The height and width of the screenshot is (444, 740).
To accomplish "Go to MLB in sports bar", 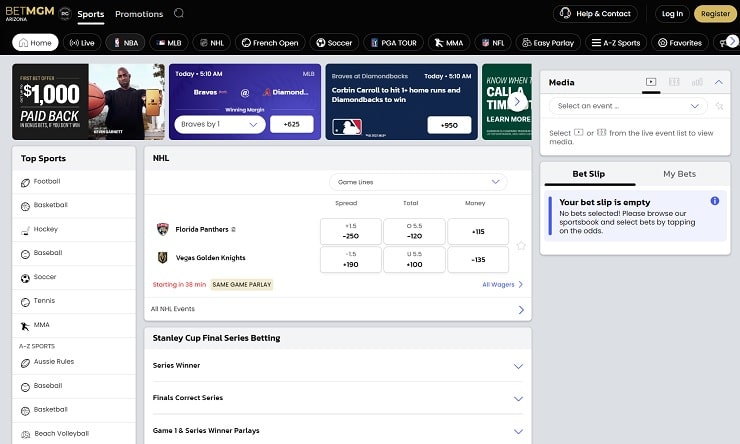I will 169,42.
